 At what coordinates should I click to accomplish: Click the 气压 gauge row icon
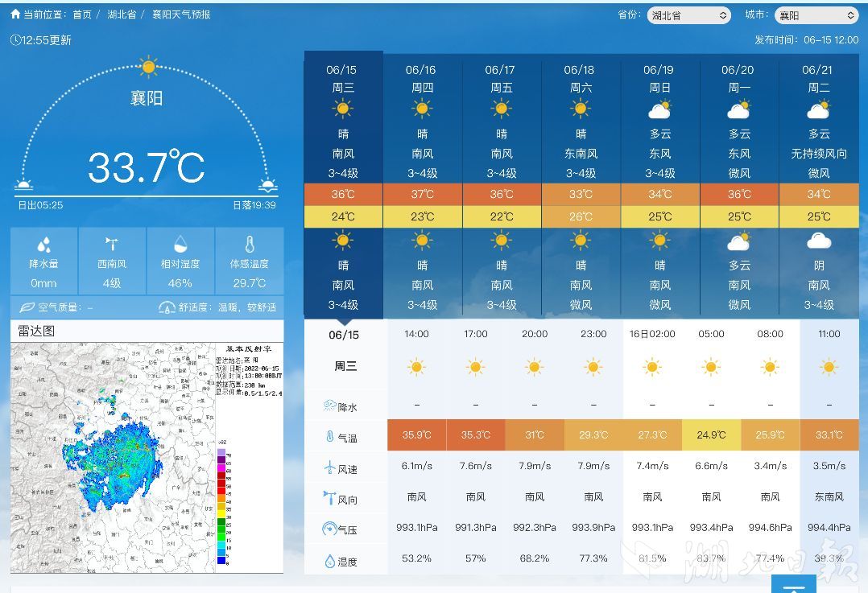click(330, 529)
